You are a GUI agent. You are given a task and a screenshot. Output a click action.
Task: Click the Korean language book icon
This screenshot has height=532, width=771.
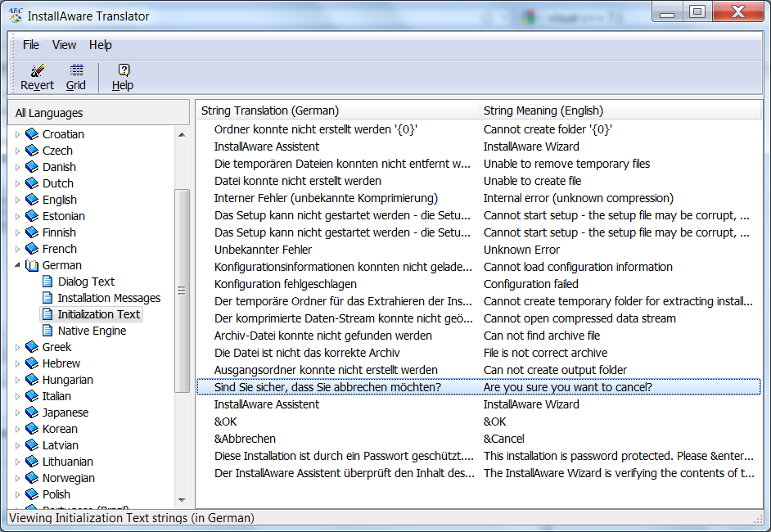click(32, 429)
